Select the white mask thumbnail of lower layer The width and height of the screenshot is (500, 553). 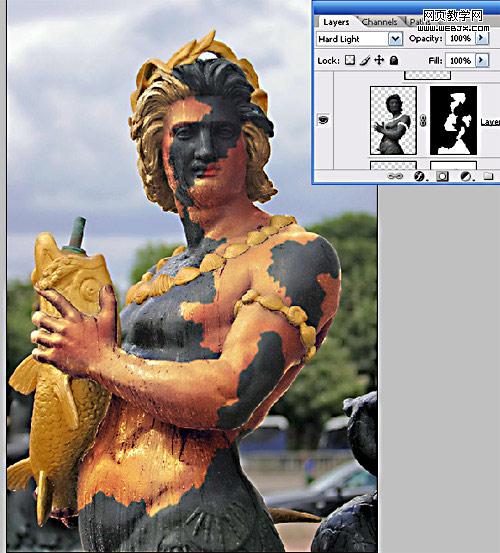453,165
